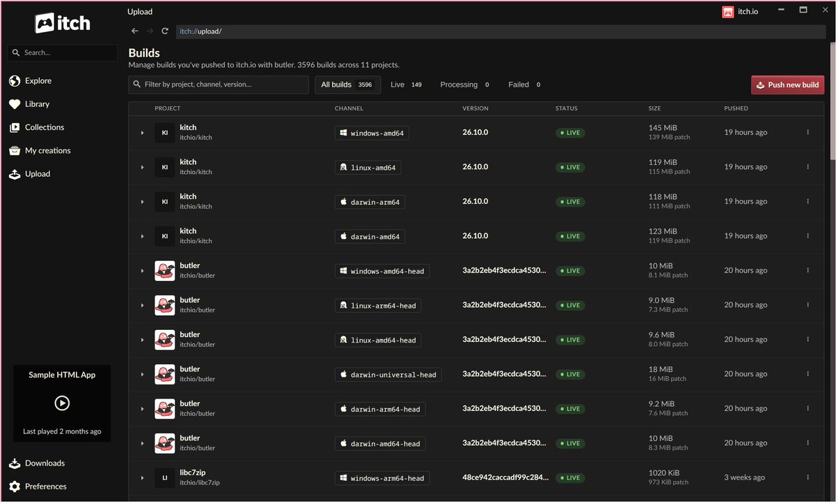Open itchio/libc7zip project link
838x504 pixels.
pyautogui.click(x=199, y=483)
